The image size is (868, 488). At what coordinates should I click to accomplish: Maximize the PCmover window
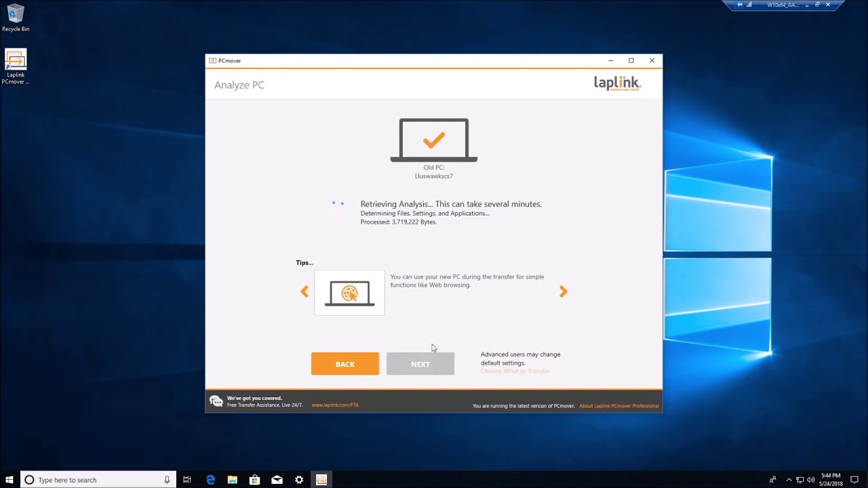[x=631, y=61]
